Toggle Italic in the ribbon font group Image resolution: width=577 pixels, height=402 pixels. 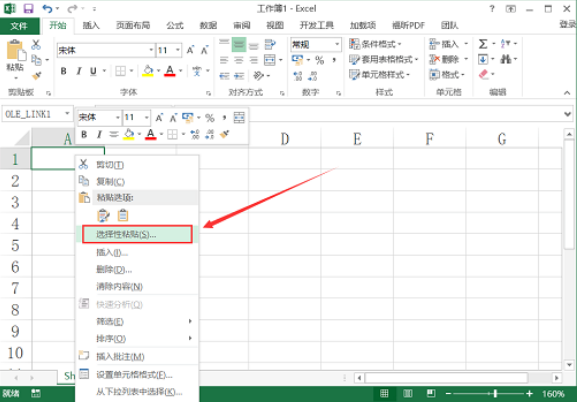[x=78, y=71]
